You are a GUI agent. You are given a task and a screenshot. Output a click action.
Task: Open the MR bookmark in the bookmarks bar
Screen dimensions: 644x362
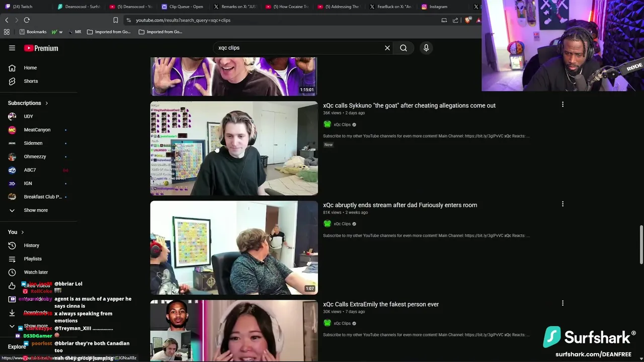pyautogui.click(x=74, y=32)
